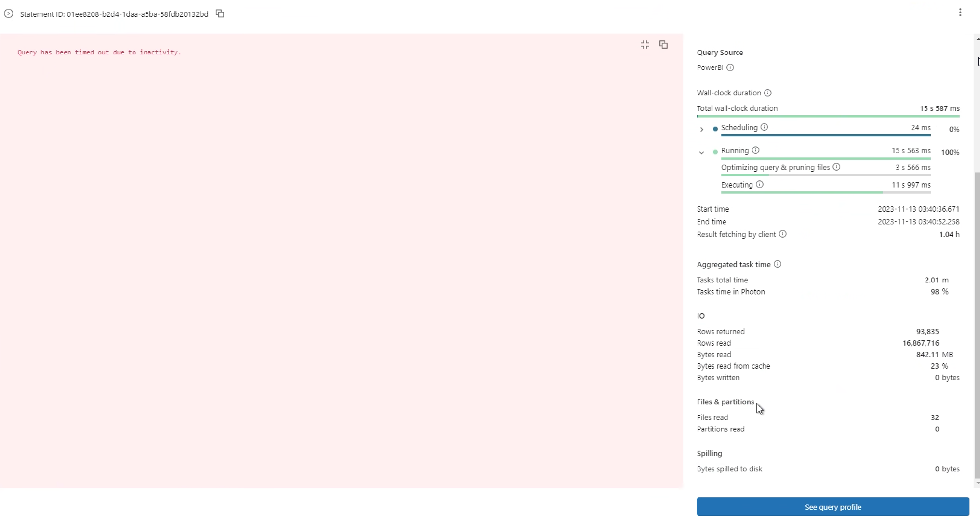Select the Statement ID text label
Screen dimensions: 980x523
tap(114, 14)
